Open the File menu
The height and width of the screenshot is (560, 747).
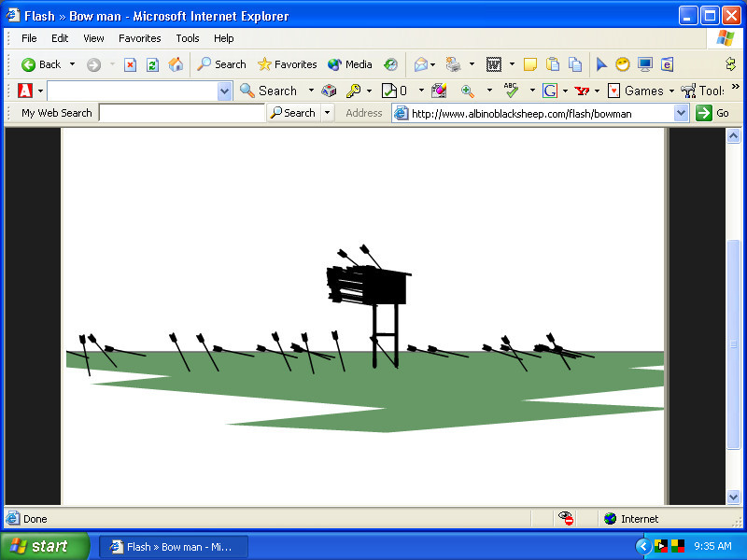click(x=29, y=38)
